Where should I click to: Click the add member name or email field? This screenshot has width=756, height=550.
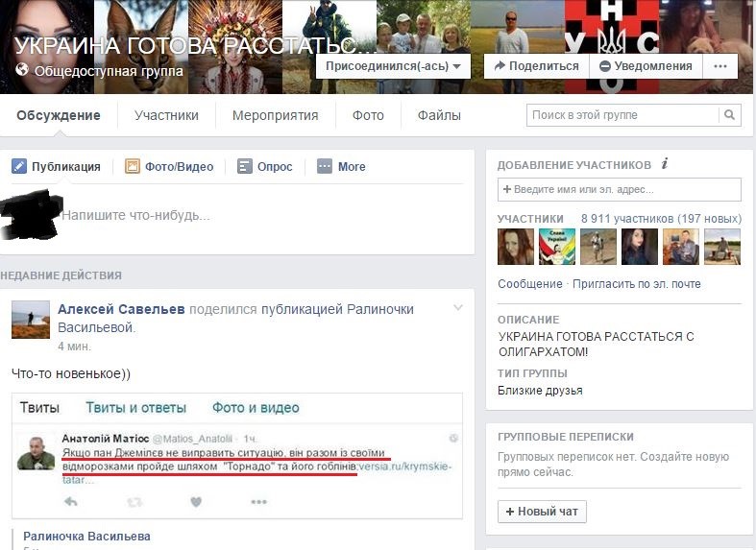[619, 189]
